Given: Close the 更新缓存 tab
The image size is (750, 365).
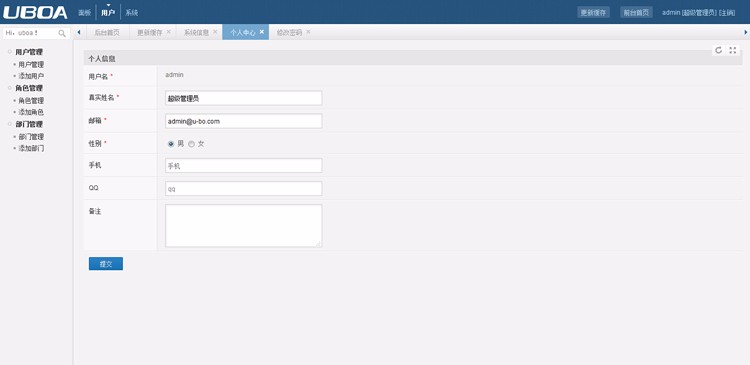Looking at the screenshot, I should (x=168, y=32).
